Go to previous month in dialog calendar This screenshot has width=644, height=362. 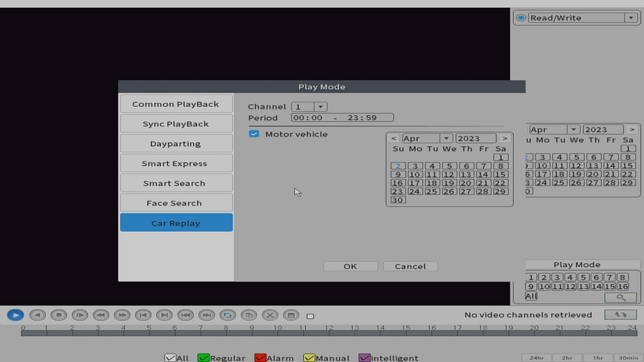[x=393, y=138]
